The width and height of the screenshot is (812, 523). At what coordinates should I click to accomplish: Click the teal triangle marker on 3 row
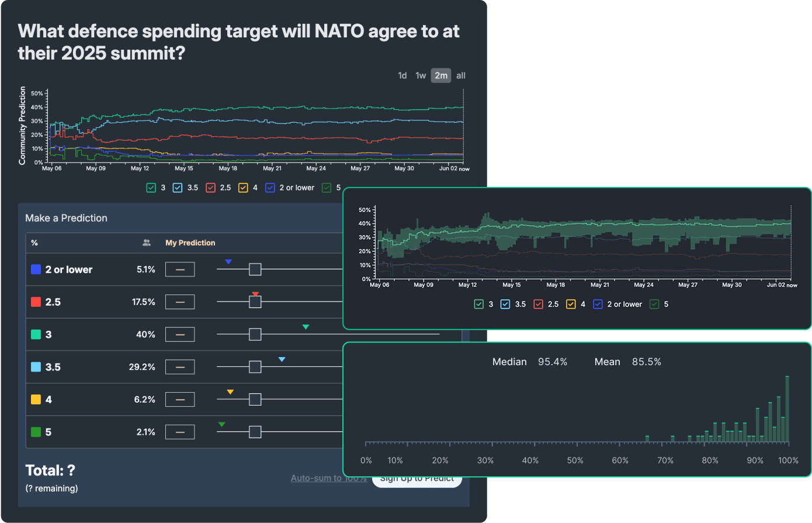[306, 327]
